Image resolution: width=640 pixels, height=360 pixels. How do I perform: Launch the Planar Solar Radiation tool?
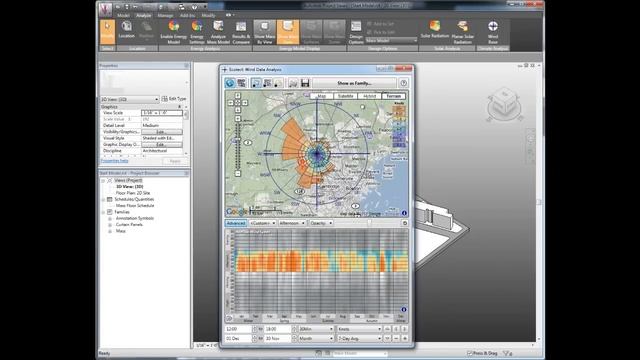point(462,32)
